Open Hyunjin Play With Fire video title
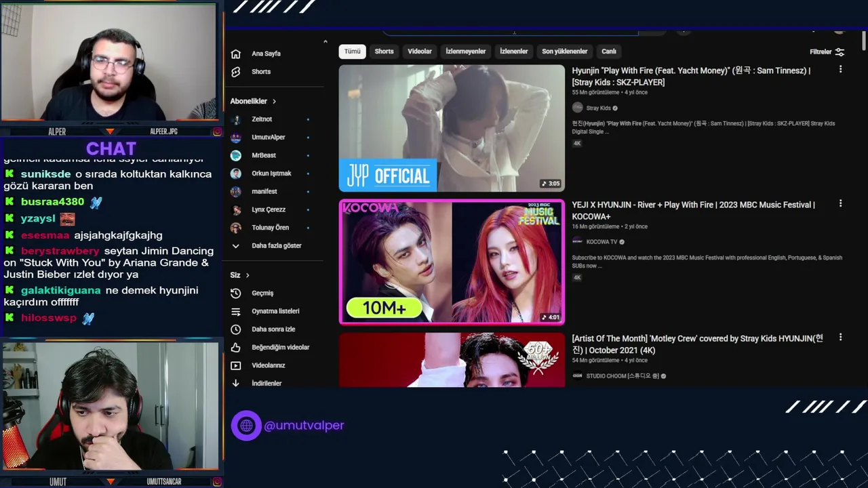 point(691,77)
